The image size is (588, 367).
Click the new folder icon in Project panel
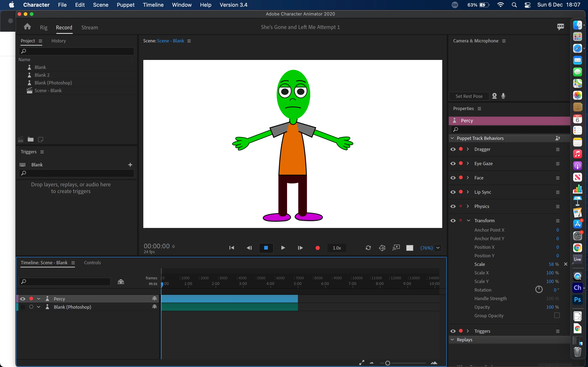[30, 139]
